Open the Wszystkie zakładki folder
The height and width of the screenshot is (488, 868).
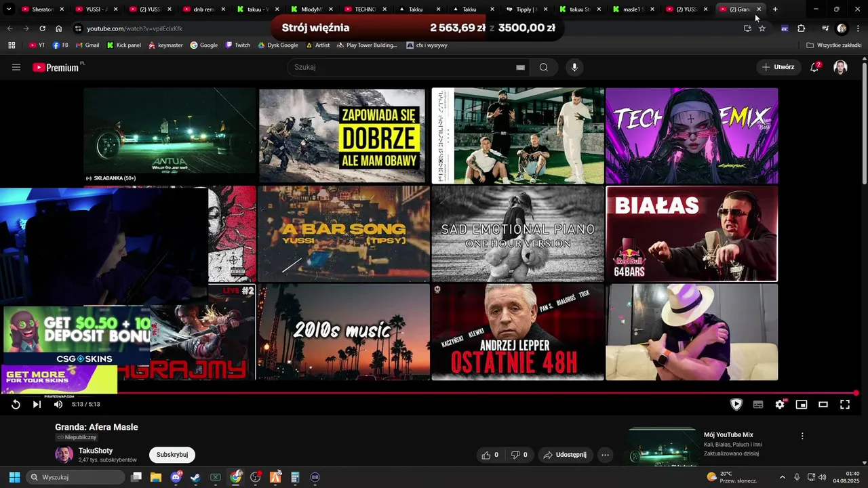click(x=833, y=45)
